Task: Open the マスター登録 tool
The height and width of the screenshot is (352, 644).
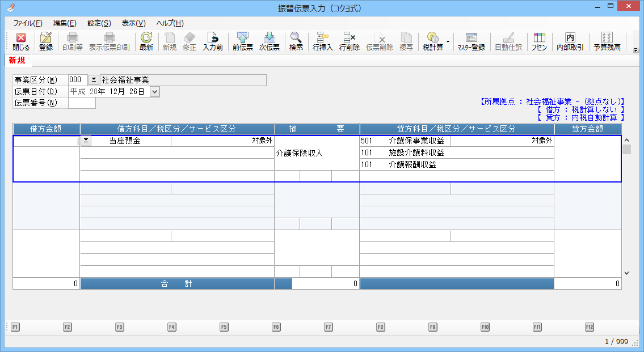Action: click(x=471, y=42)
